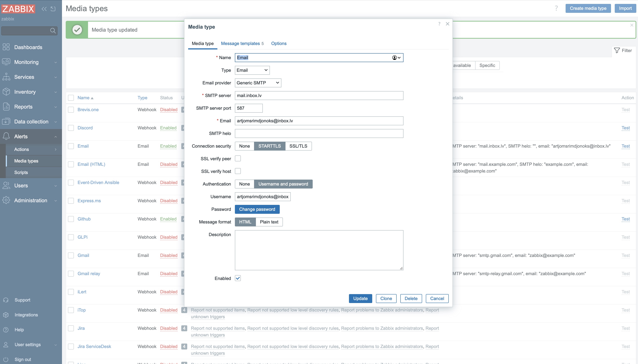Click the Administration gear icon
This screenshot has width=638, height=364.
[6, 200]
